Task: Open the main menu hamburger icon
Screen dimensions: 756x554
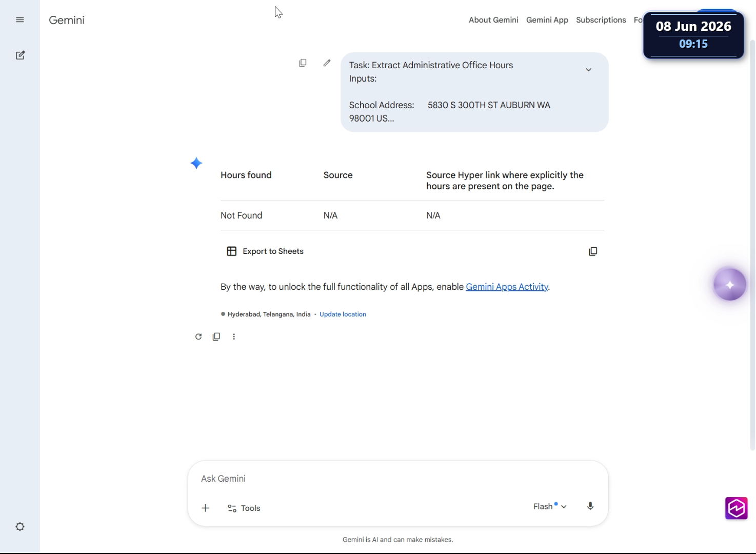Action: [x=20, y=20]
